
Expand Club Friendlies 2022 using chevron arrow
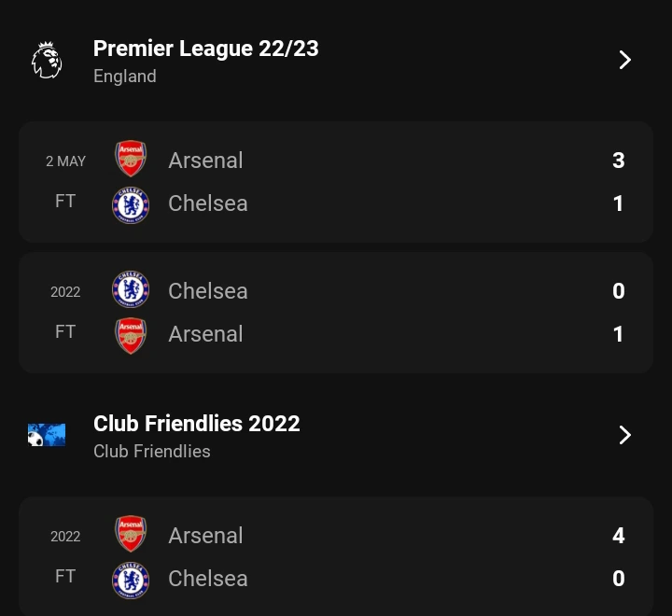(x=624, y=435)
